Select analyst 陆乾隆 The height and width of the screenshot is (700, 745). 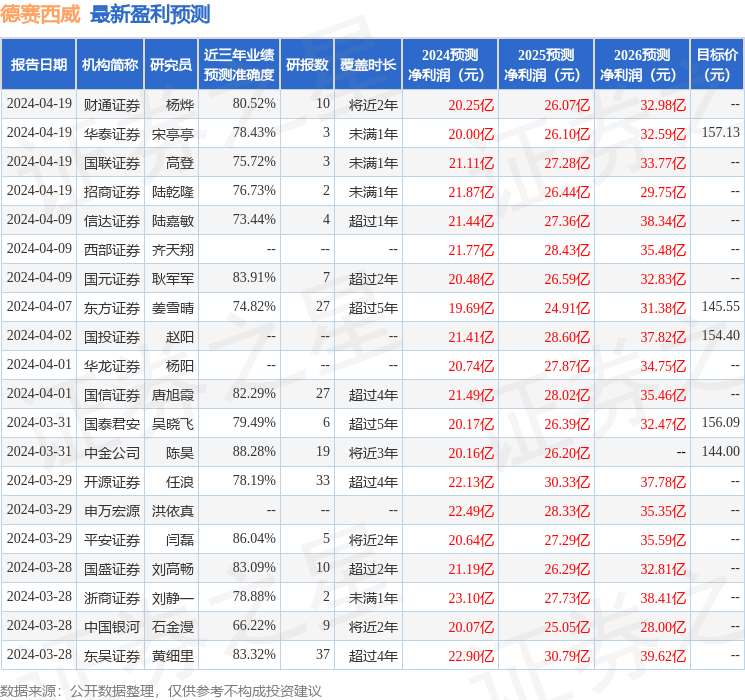point(173,192)
